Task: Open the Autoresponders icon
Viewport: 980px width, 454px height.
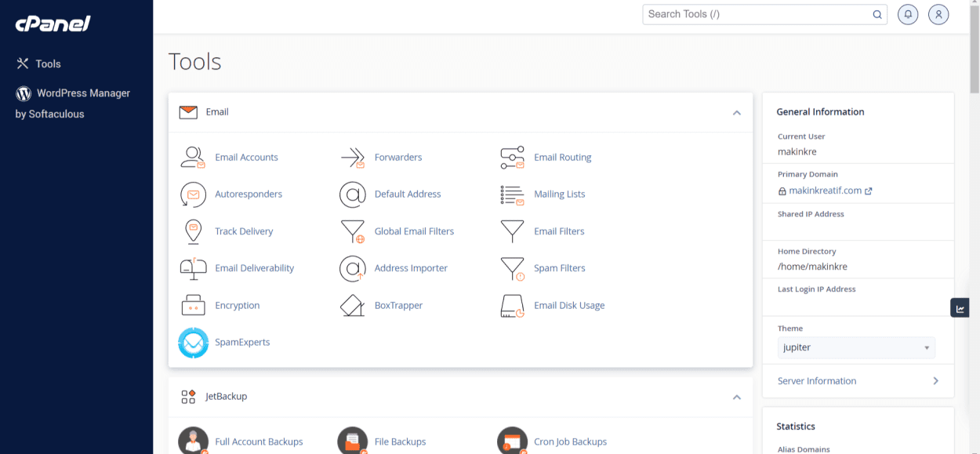Action: 193,194
